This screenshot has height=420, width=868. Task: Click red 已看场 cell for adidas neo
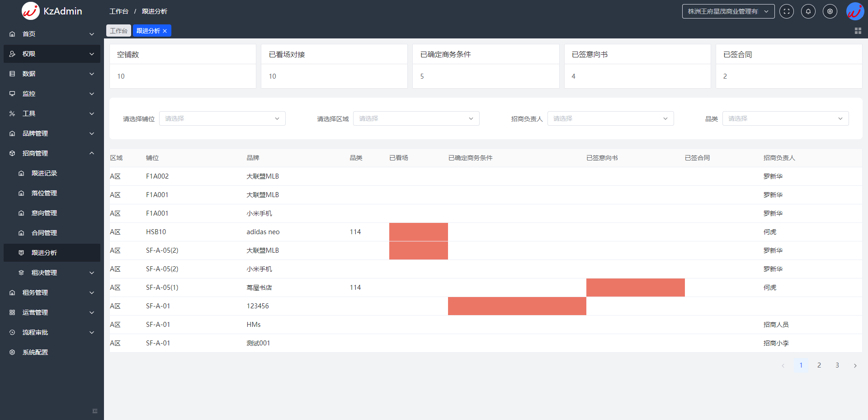pos(419,232)
